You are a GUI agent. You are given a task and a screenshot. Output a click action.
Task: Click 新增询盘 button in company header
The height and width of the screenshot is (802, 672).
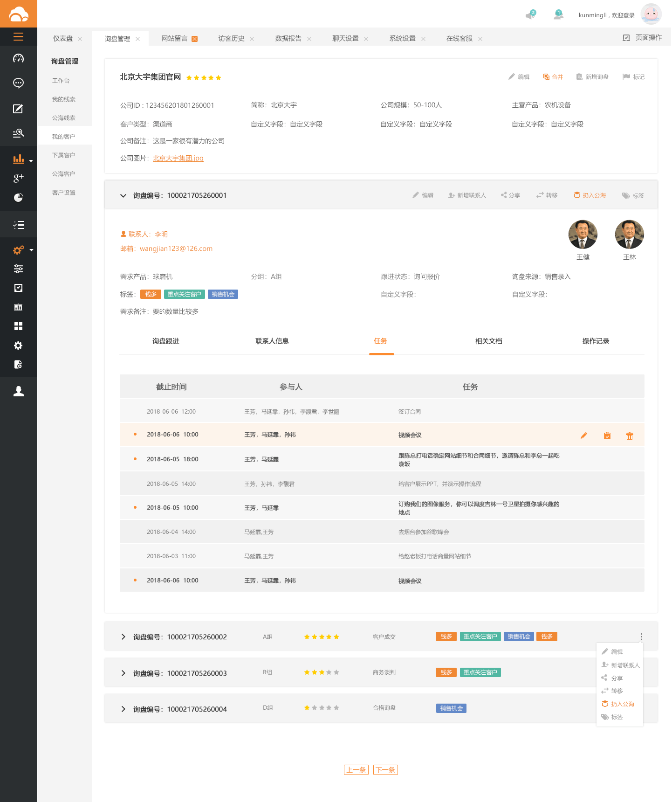coord(592,77)
